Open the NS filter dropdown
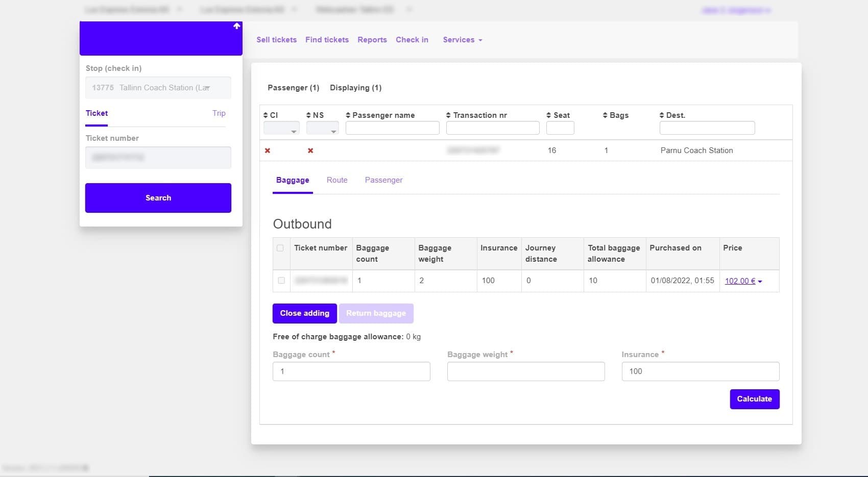868x477 pixels. (x=322, y=129)
